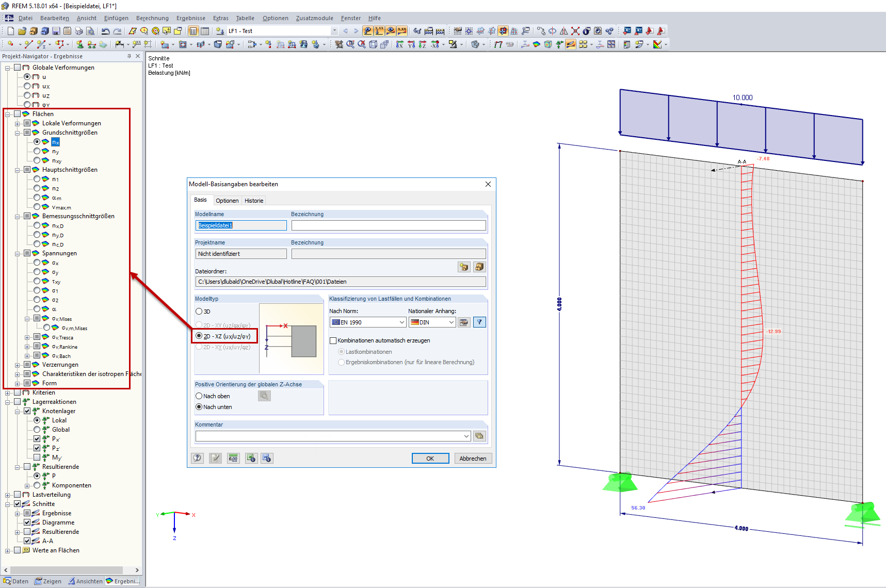Image resolution: width=886 pixels, height=588 pixels.
Task: Check the My' support reaction checkbox
Action: [x=37, y=458]
